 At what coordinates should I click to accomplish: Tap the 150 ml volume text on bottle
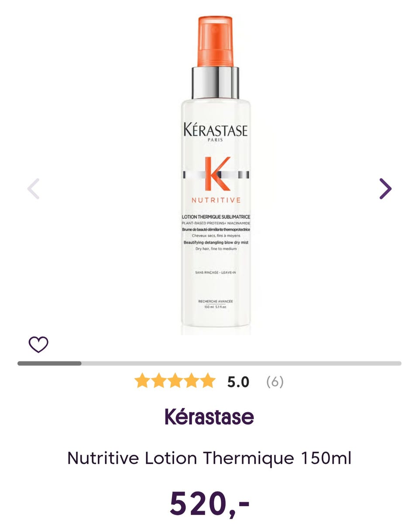216,307
